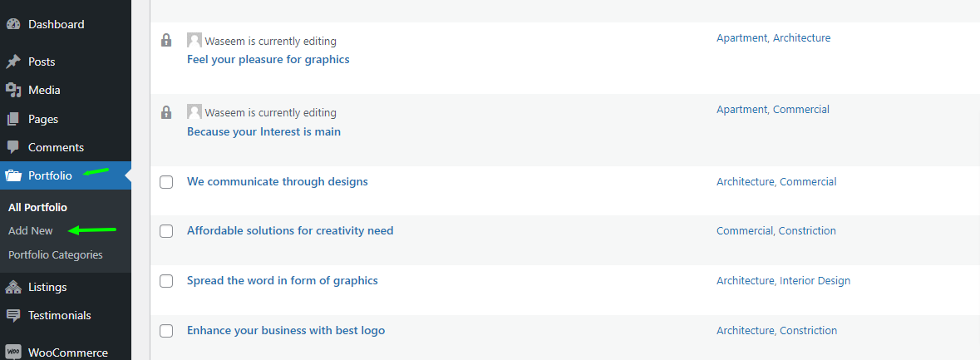Click the Portfolio folder icon

[13, 175]
